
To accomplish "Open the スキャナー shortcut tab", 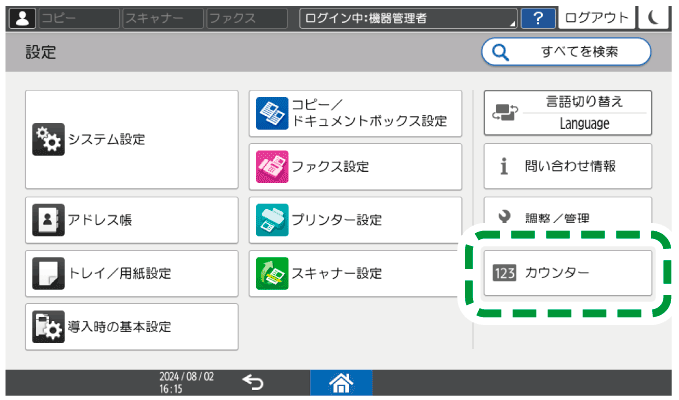I will (163, 18).
